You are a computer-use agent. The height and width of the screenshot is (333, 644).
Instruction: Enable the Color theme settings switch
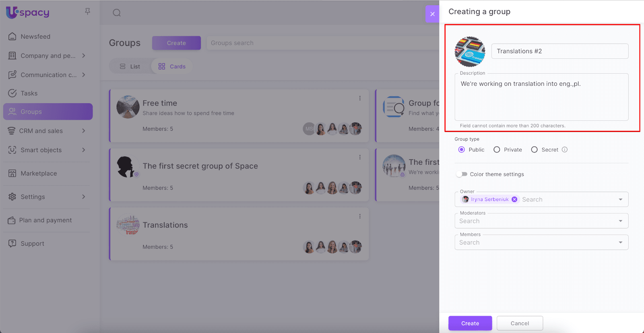click(x=462, y=174)
